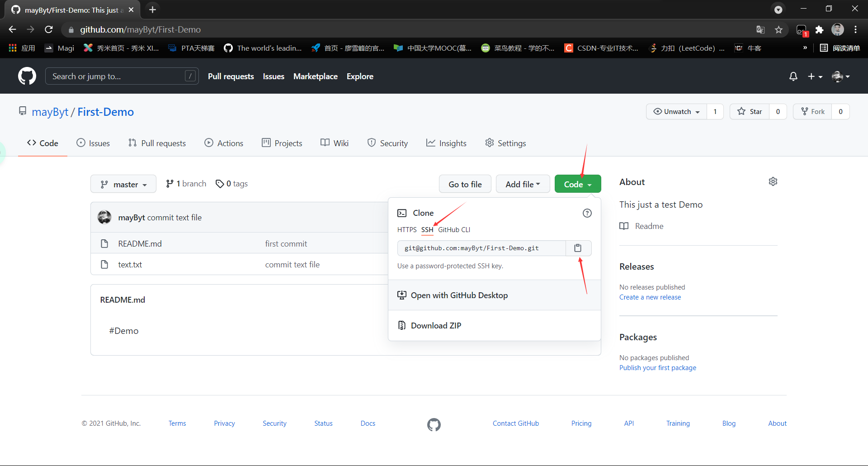868x466 pixels.
Task: Open Clone help question mark icon
Action: click(x=587, y=213)
